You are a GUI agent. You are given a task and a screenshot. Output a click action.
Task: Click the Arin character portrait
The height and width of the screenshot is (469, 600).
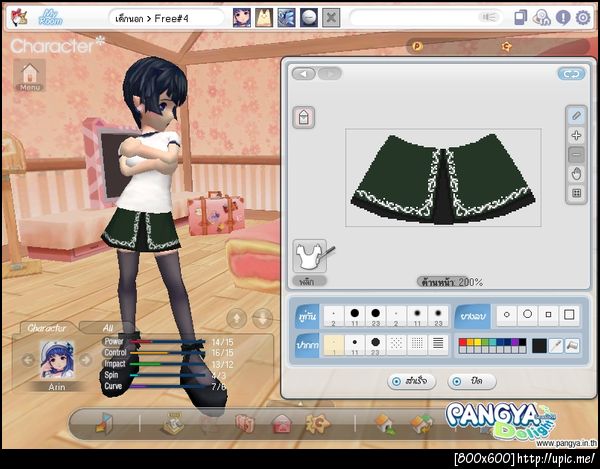point(57,360)
